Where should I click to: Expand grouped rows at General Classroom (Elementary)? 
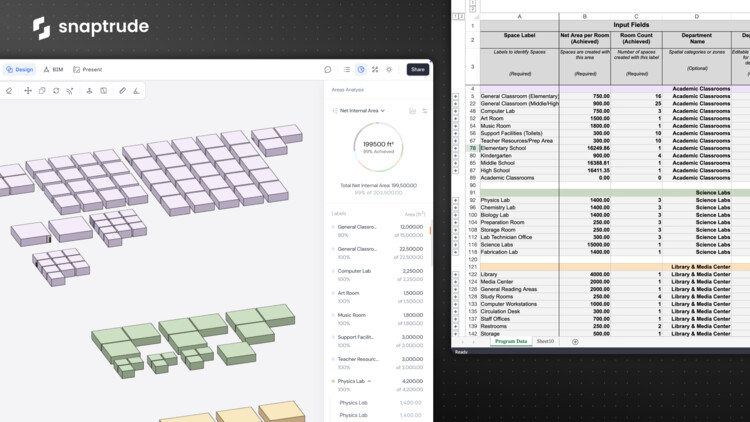(457, 96)
